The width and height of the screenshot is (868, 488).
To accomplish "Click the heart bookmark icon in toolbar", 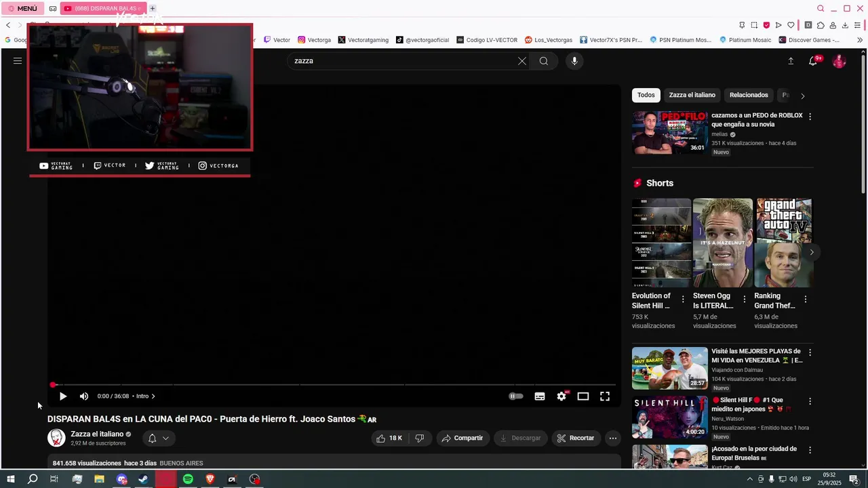I will coord(791,25).
